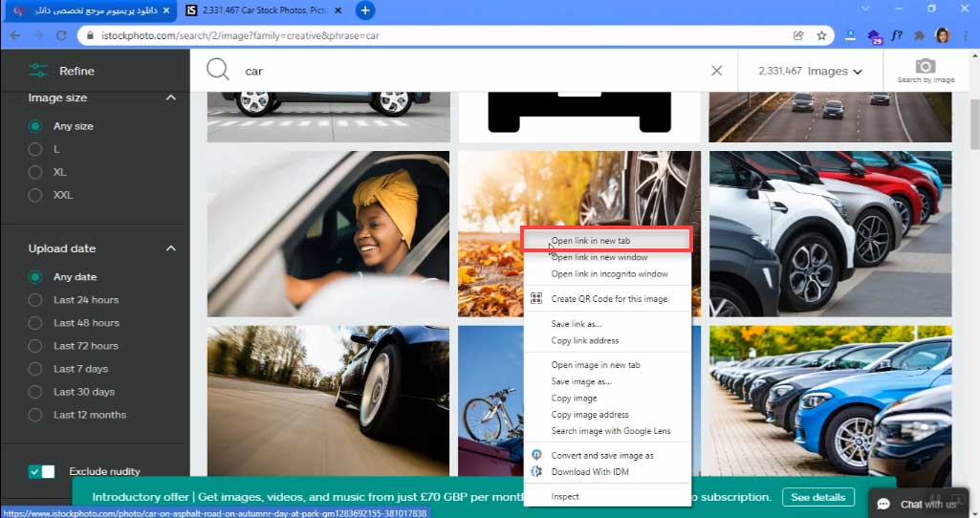
Task: Close the Car Stock Photos tab
Action: click(x=338, y=11)
